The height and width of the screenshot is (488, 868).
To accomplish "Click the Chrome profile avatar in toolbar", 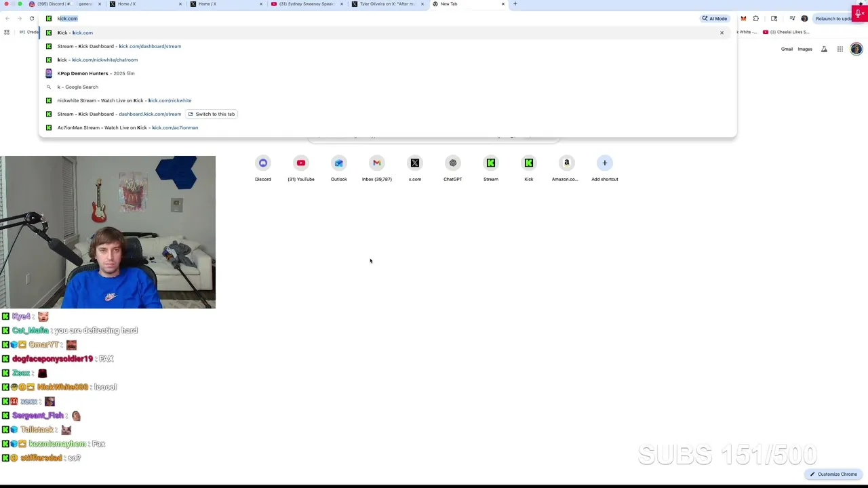I will (x=804, y=18).
